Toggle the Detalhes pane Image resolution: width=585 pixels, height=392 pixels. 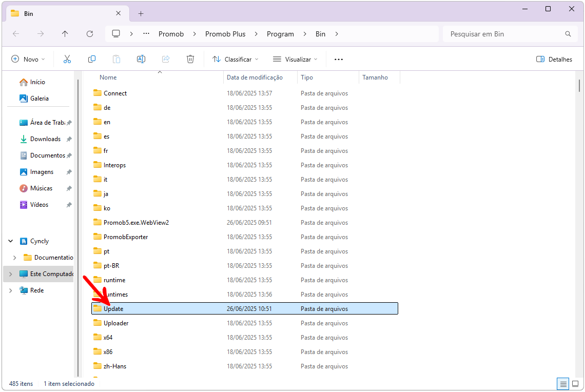pyautogui.click(x=554, y=60)
